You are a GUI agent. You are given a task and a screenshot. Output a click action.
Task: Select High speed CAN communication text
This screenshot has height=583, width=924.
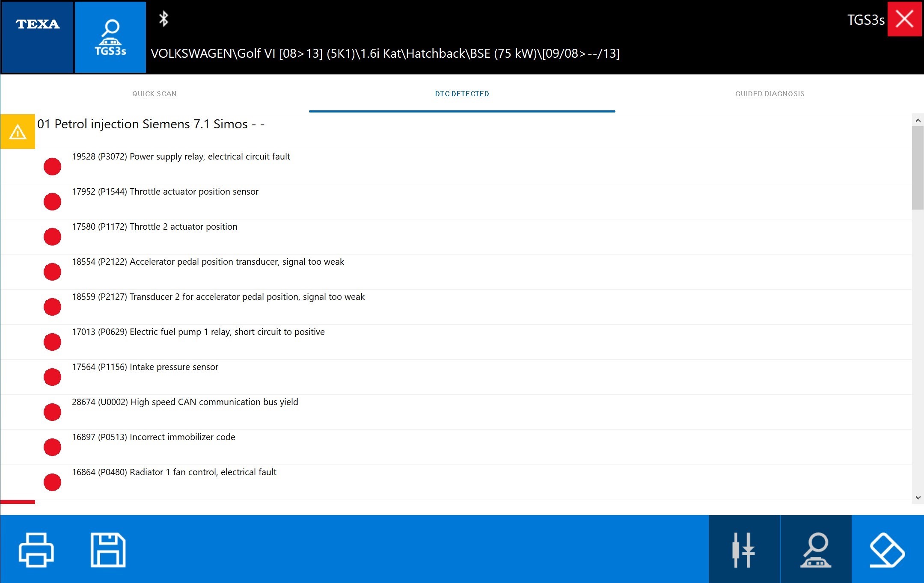185,402
